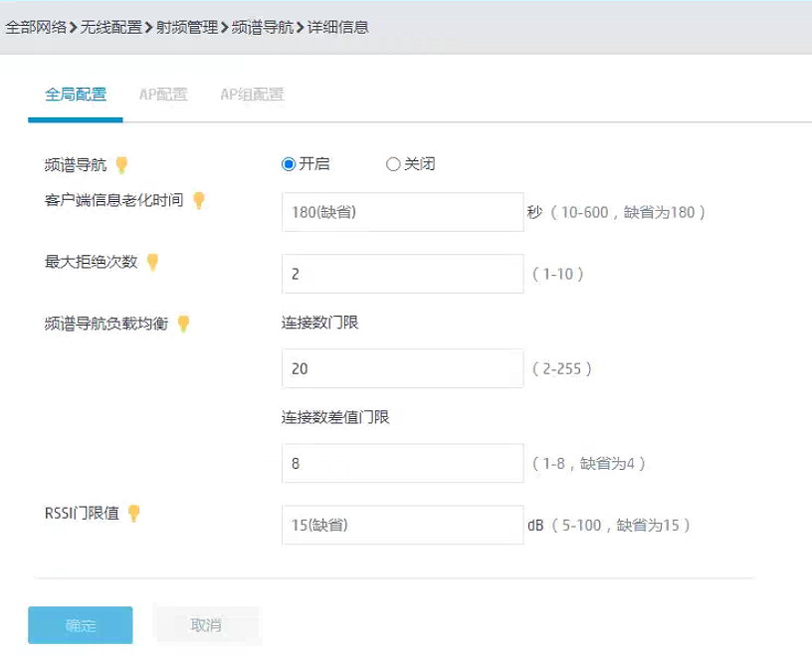Click the lightbulb tip beside RSSI门限值
812x666 pixels.
tap(134, 514)
